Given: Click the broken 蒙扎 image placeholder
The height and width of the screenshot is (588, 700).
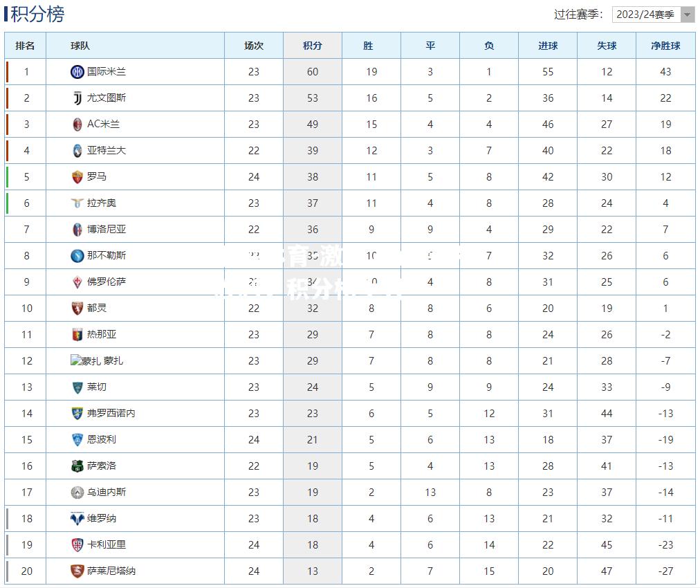Looking at the screenshot, I should click(x=86, y=360).
